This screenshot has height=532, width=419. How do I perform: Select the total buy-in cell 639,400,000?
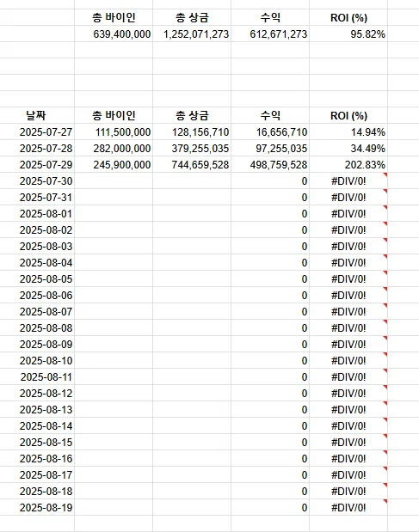click(x=114, y=34)
